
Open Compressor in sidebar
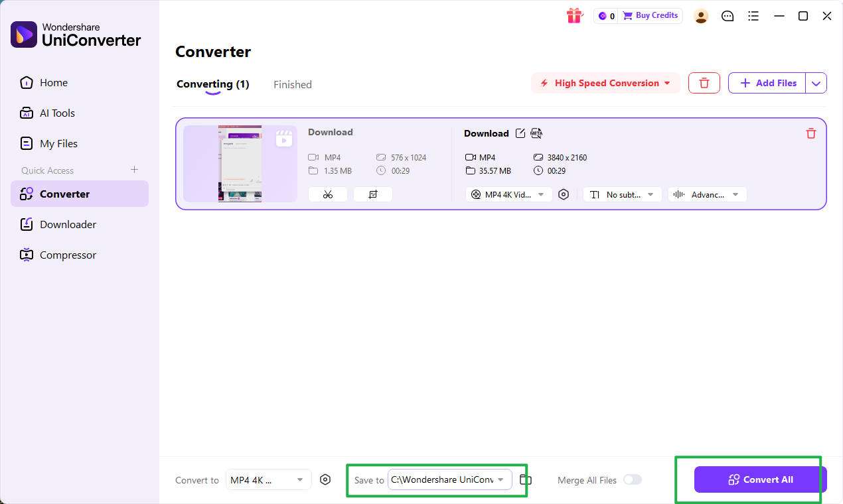(x=80, y=255)
